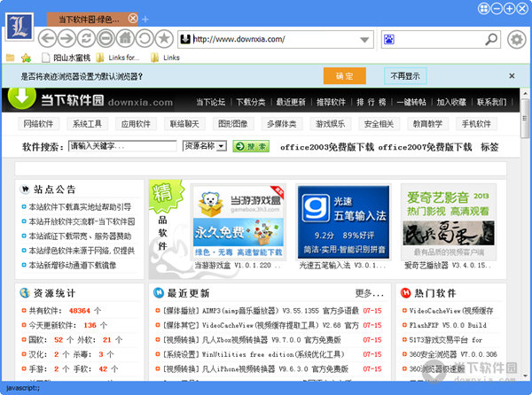Click 一键转帖 in site navigation
Screen dimensions: 532x395
pyautogui.click(x=411, y=102)
